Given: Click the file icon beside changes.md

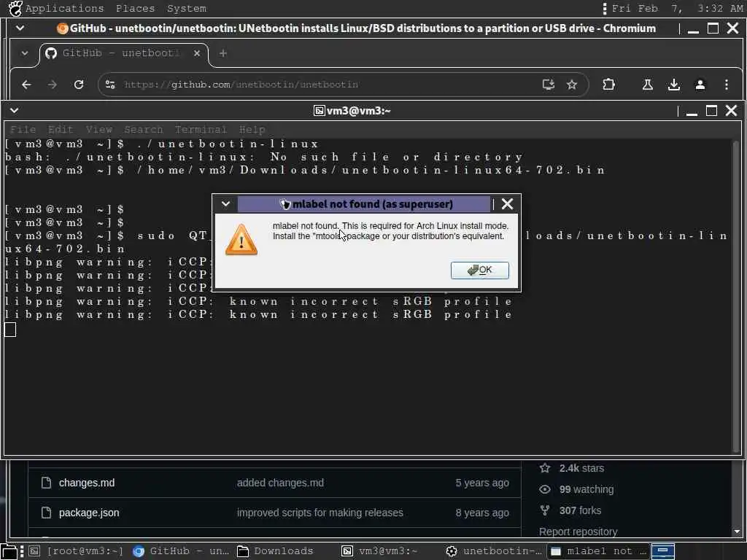Looking at the screenshot, I should click(x=46, y=483).
